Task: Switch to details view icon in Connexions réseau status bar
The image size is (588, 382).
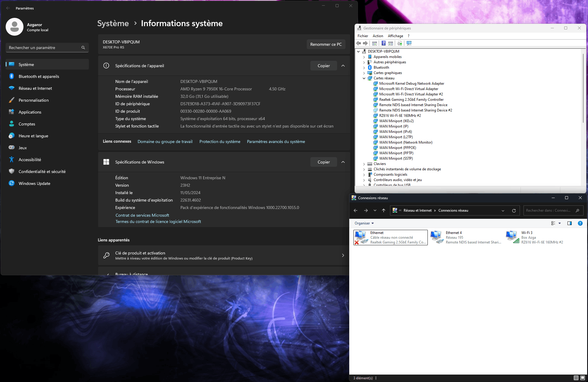Action: click(576, 378)
